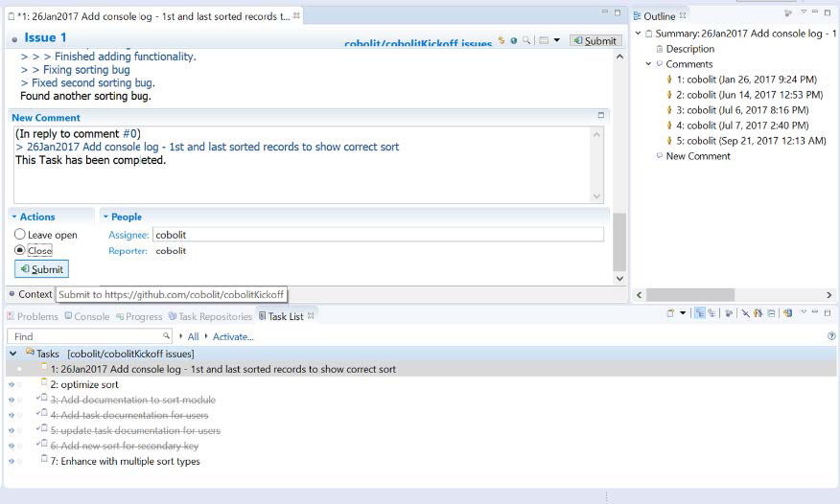
Task: Select the Close radio option
Action: (34, 250)
